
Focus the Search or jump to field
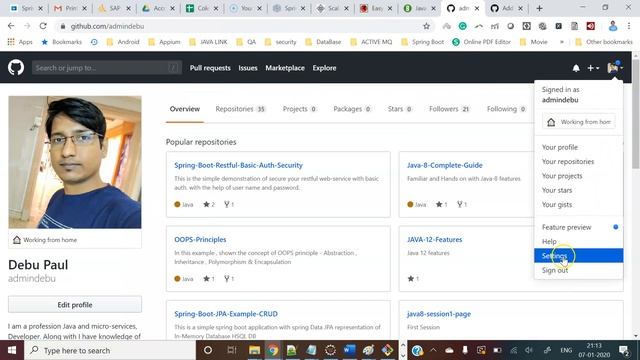tap(107, 68)
